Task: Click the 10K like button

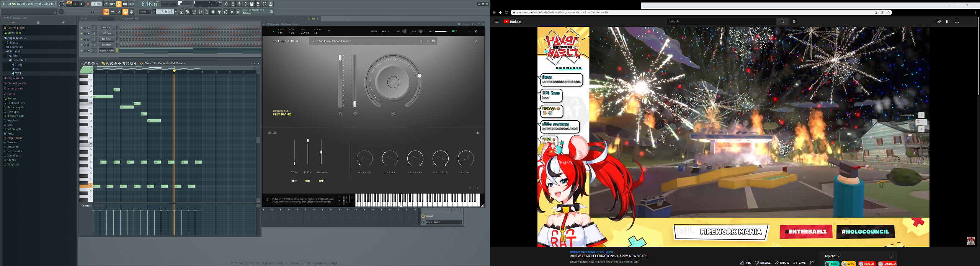Action: 746,263
